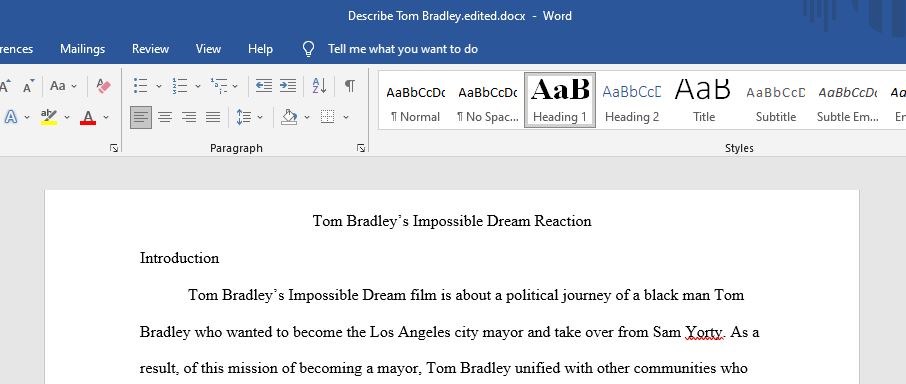Center the paragraph text

[x=165, y=117]
